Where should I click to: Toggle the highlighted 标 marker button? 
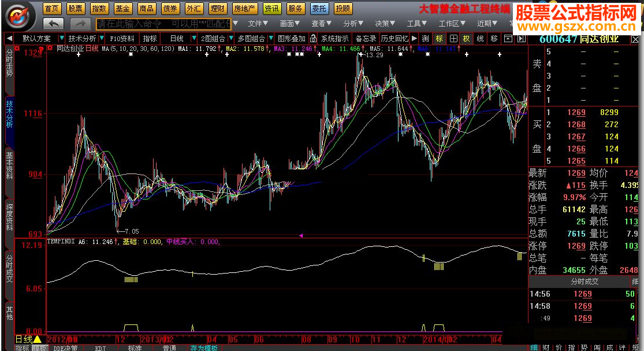pos(440,38)
